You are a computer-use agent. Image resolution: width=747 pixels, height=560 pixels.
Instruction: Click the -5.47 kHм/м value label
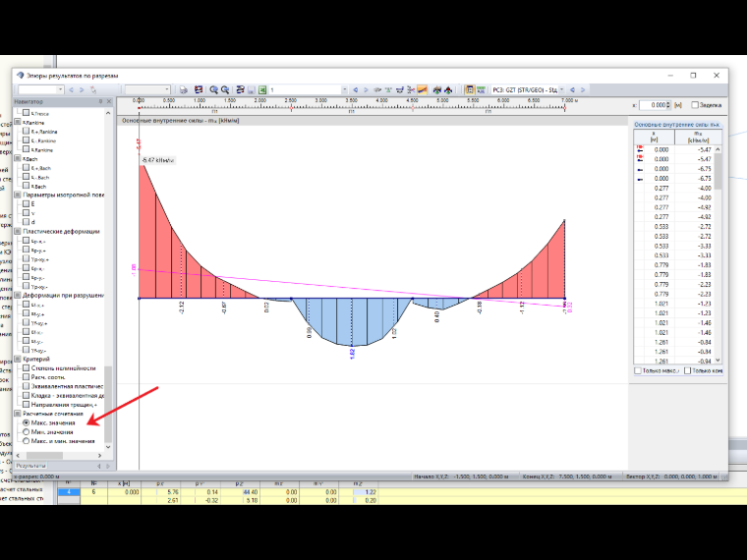click(x=157, y=161)
